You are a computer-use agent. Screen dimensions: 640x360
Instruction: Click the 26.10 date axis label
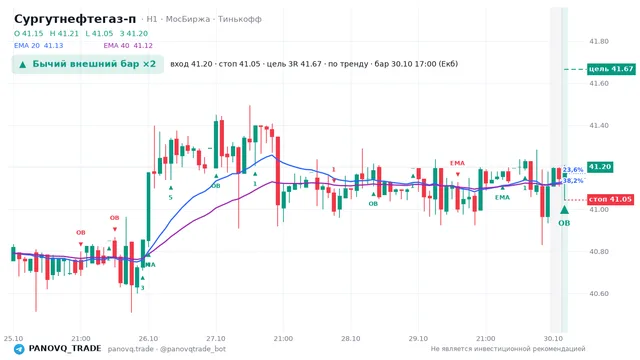(148, 339)
